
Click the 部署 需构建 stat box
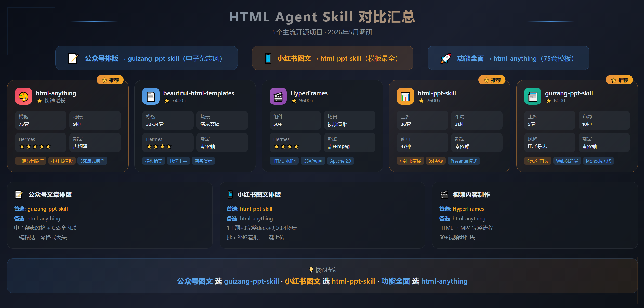point(95,142)
